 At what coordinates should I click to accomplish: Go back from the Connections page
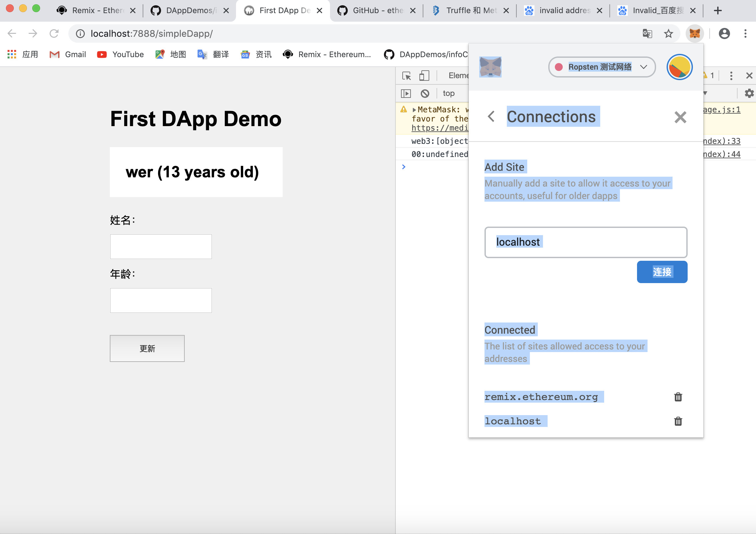pos(491,117)
